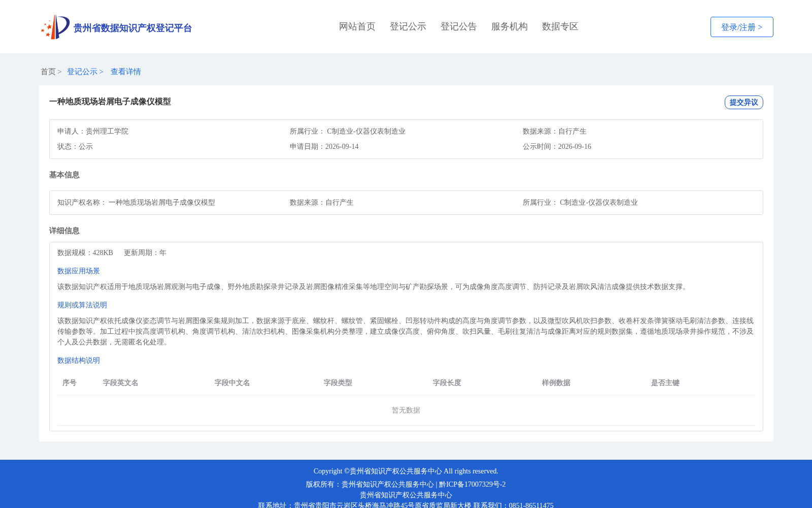Select the 数据专区 navigation item

click(560, 26)
